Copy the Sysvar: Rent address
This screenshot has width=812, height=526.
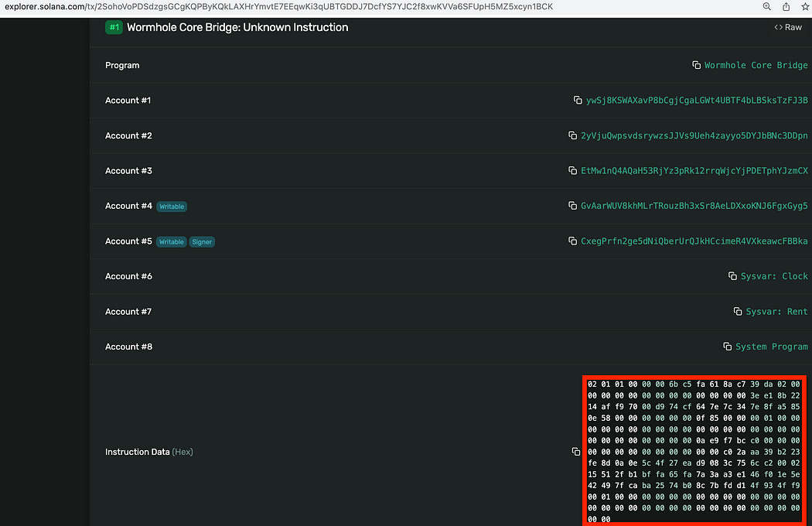[738, 312]
